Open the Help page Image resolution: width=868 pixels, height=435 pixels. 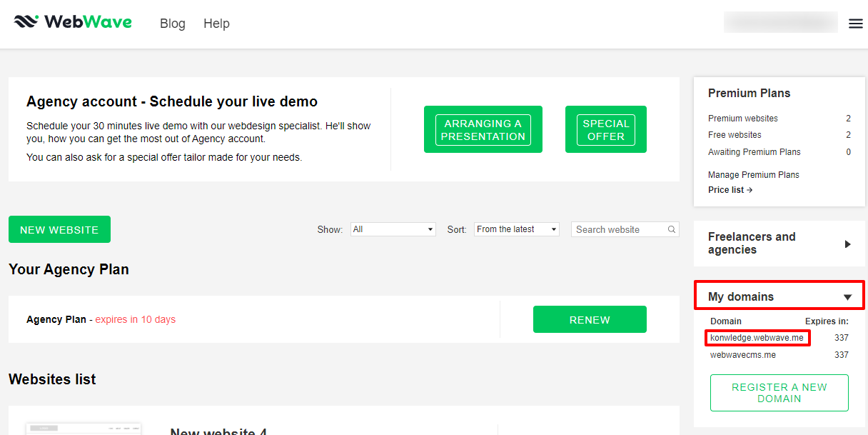216,24
